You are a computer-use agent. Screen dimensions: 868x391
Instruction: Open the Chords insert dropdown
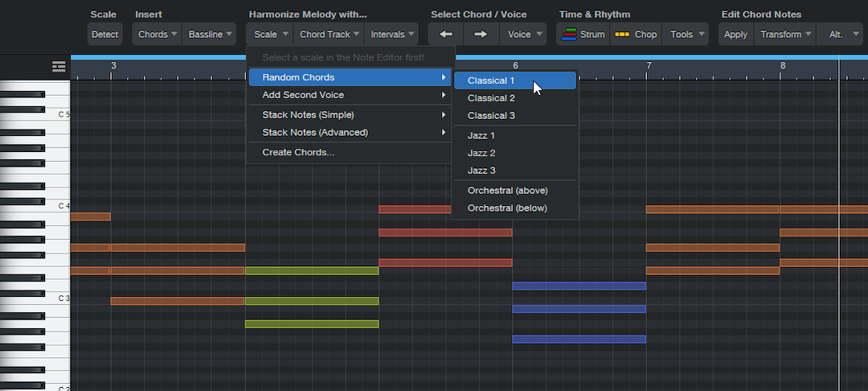tap(158, 35)
